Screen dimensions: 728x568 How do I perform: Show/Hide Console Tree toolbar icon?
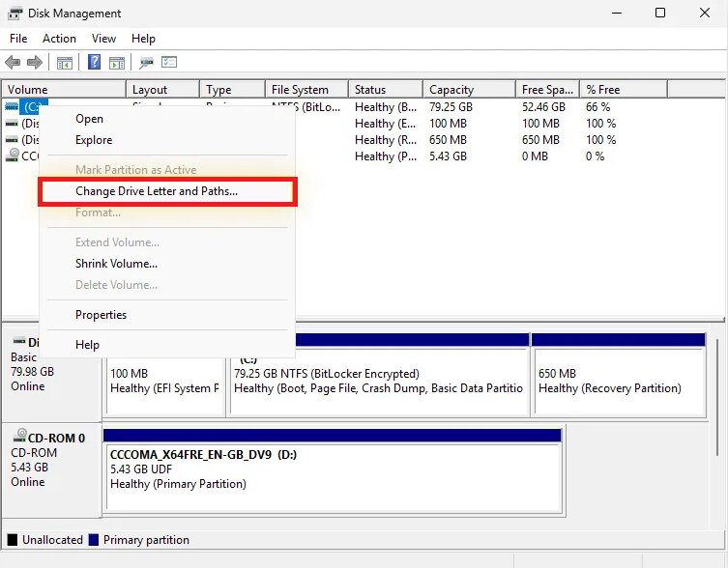pyautogui.click(x=65, y=62)
